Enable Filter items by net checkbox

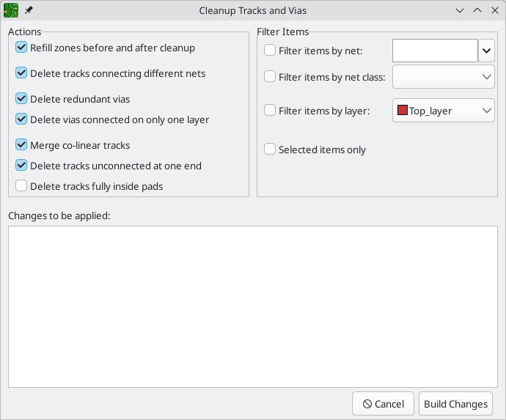click(270, 51)
